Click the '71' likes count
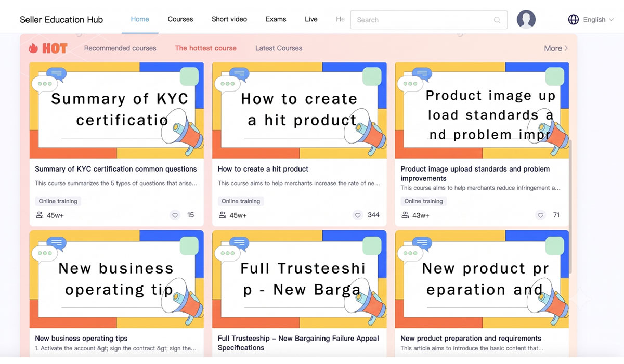The height and width of the screenshot is (364, 624). tap(556, 215)
